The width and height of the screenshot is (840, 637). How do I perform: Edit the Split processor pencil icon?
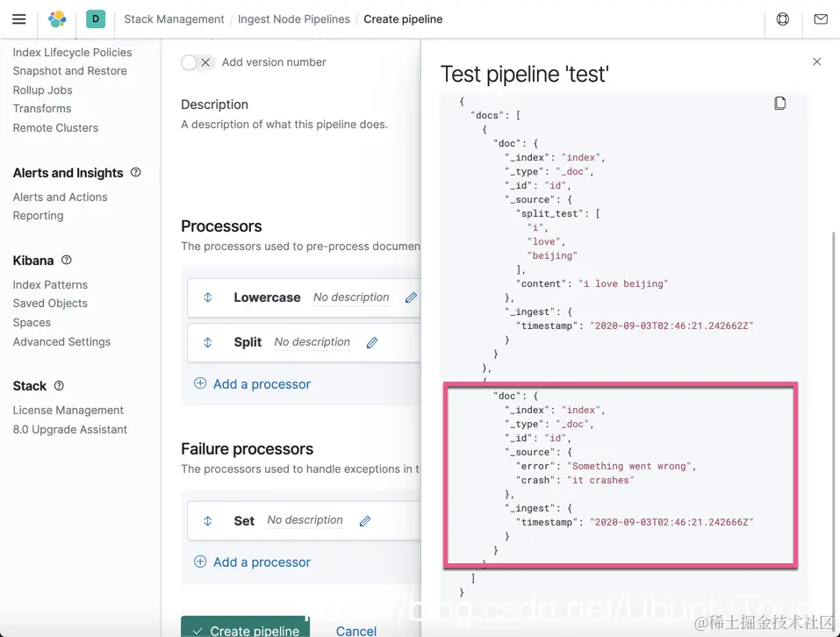pos(372,342)
